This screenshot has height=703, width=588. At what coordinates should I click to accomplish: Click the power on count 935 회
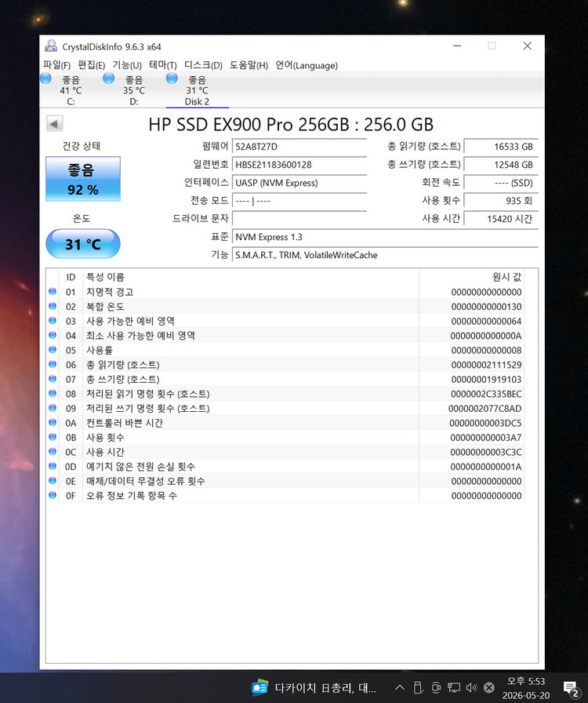tap(501, 200)
